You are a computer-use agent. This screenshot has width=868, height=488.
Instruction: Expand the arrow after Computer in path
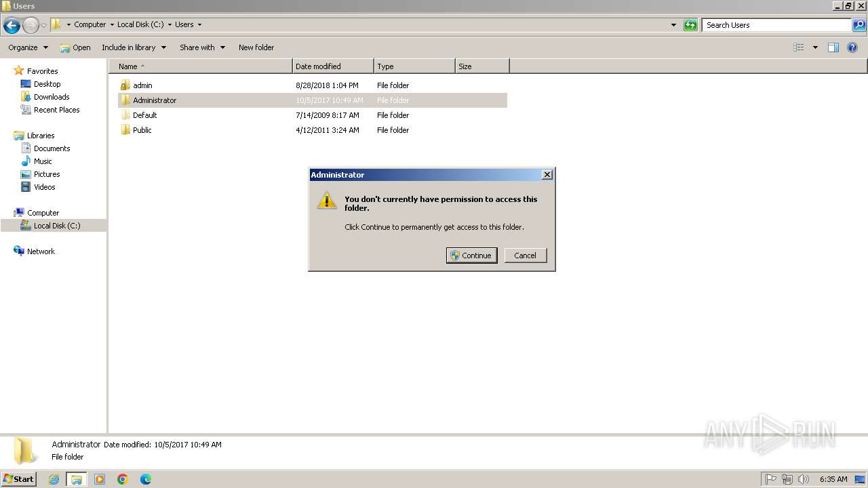pyautogui.click(x=112, y=24)
